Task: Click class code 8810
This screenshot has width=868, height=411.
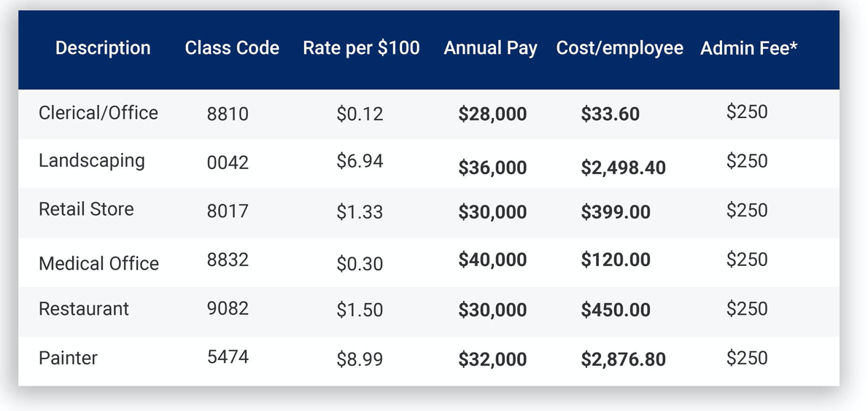Action: (x=228, y=114)
